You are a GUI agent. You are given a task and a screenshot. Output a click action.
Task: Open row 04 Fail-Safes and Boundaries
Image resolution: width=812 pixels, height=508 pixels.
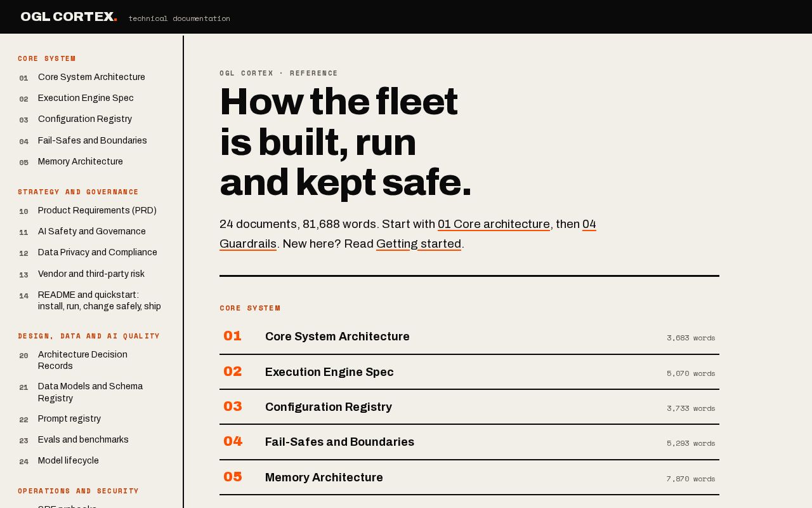[x=469, y=442]
